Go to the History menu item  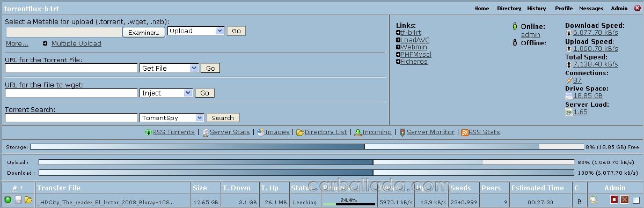[x=536, y=8]
